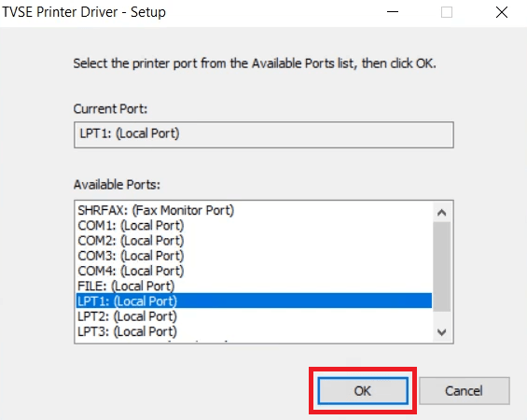Click the Current Port text field
Screen dimensions: 527x420
(264, 134)
